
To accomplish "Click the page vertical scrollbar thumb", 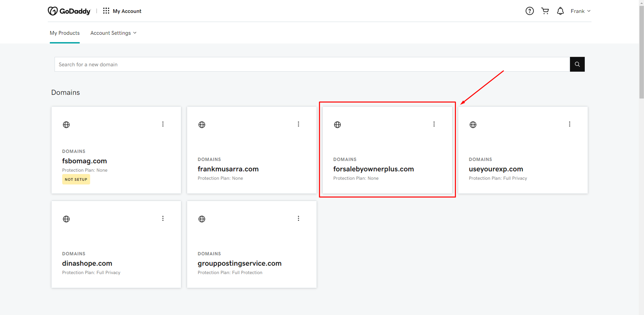I will pyautogui.click(x=641, y=52).
